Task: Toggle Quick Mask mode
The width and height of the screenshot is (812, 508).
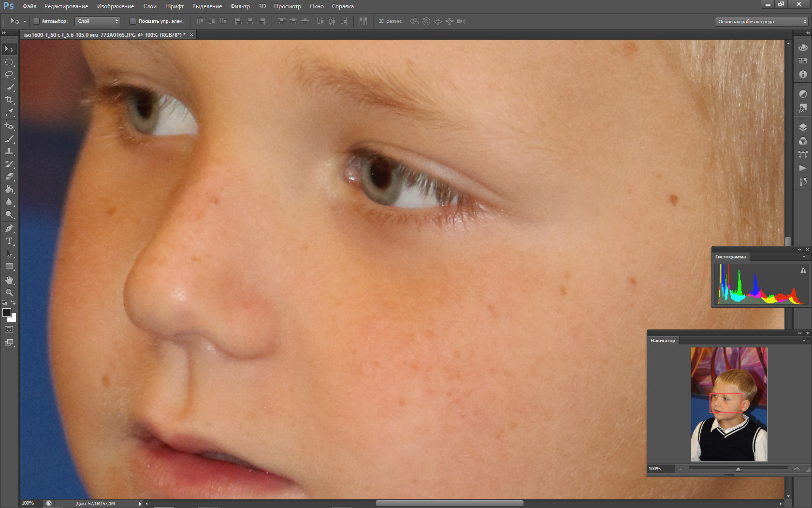Action: (x=9, y=329)
